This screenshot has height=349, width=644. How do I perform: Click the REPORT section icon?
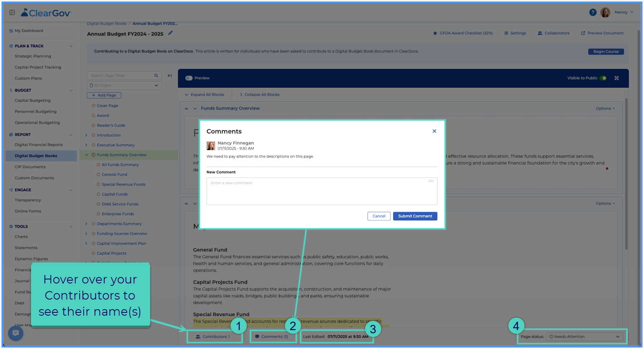(x=11, y=135)
